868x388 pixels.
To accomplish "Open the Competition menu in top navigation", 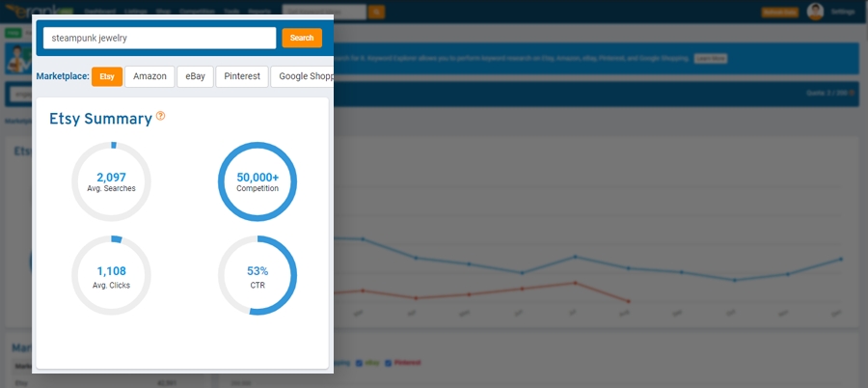I will [197, 12].
